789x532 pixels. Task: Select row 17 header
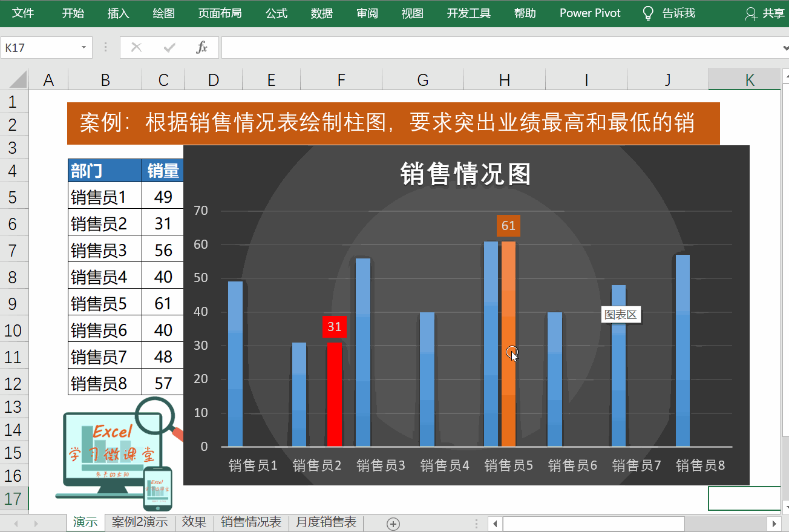[14, 499]
